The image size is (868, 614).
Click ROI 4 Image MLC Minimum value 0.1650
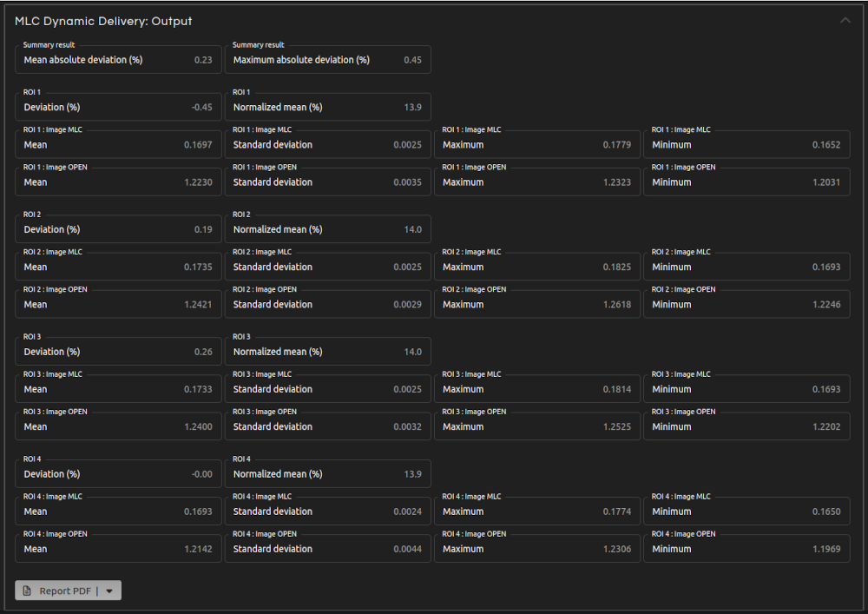click(826, 512)
